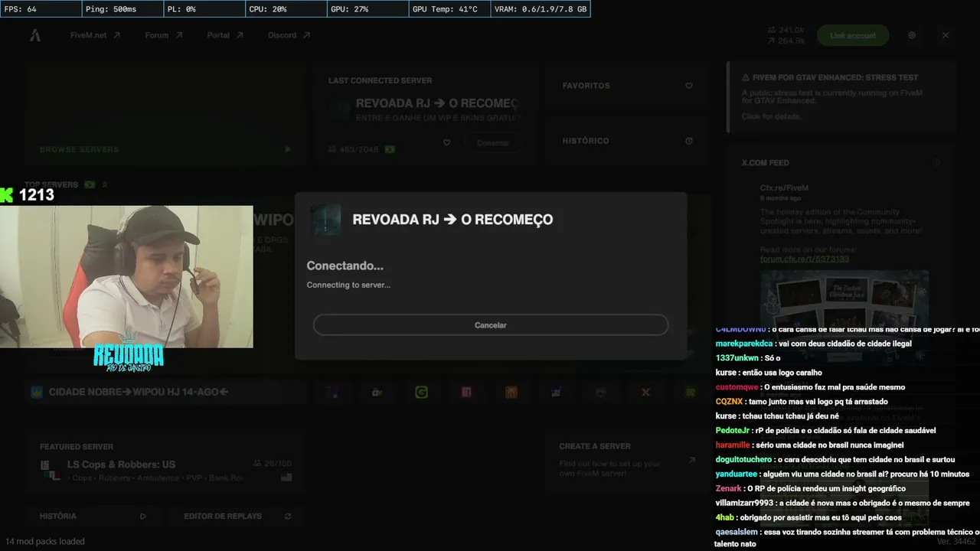Click the chat message from marekparekdca
This screenshot has height=551, width=980.
(x=814, y=344)
